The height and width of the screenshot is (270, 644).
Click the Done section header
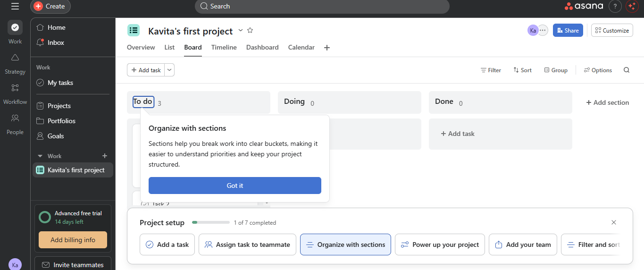coord(500,102)
